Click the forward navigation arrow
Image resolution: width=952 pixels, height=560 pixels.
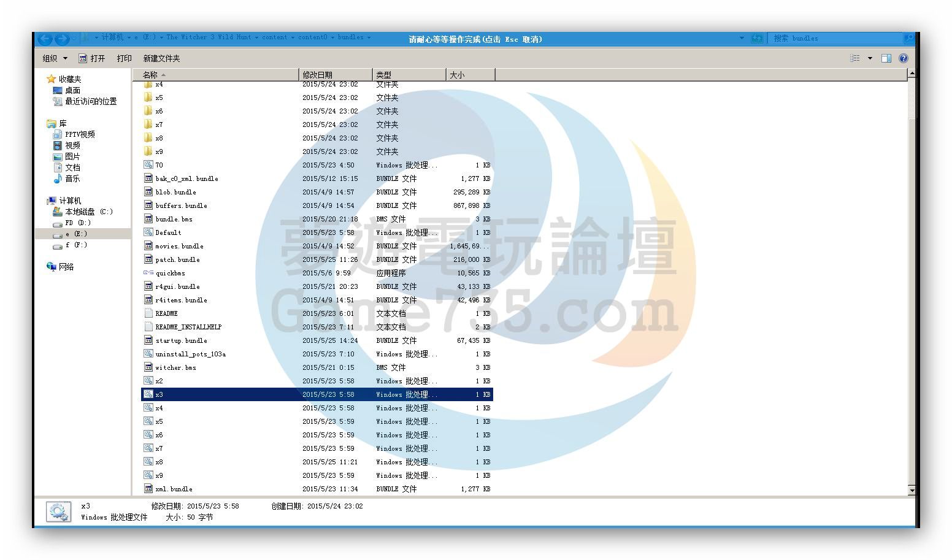tap(62, 39)
